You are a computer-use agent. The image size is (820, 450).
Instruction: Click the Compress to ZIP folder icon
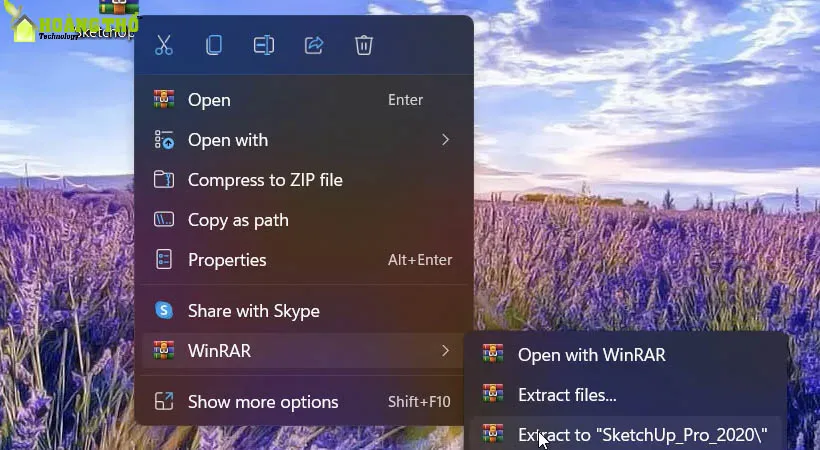[164, 179]
